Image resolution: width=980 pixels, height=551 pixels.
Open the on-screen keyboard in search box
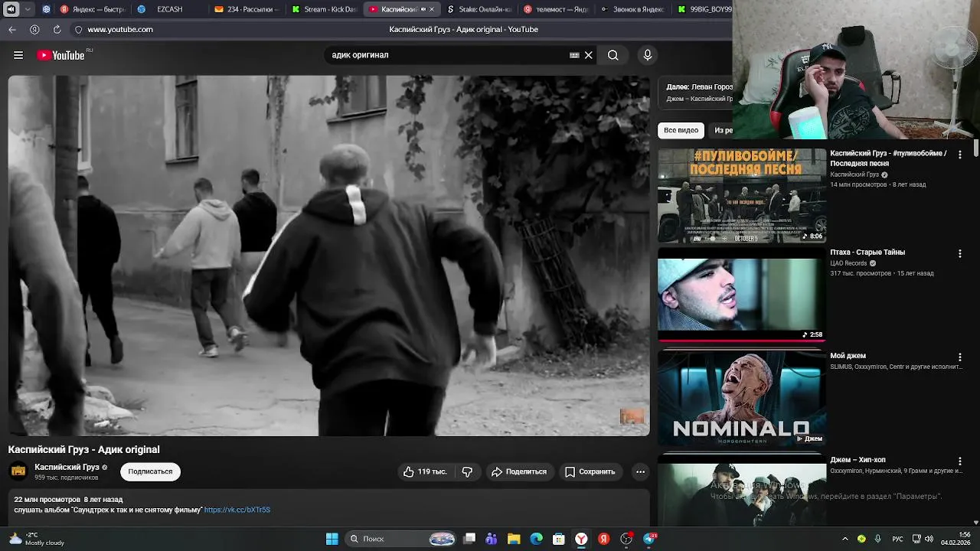point(574,55)
